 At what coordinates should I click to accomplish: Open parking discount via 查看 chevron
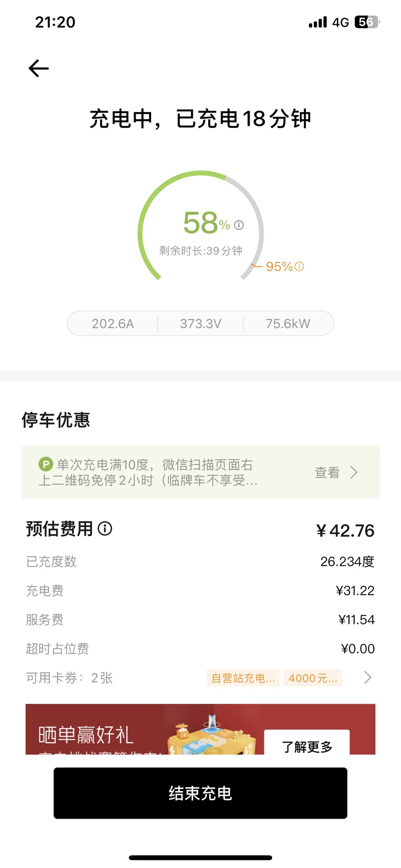pyautogui.click(x=354, y=472)
